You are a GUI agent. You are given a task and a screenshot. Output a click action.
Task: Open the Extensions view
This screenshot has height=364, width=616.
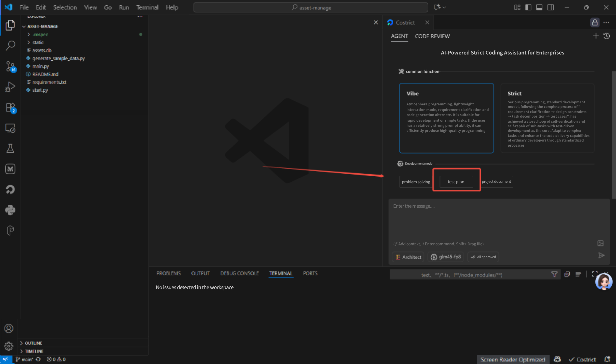pyautogui.click(x=10, y=107)
